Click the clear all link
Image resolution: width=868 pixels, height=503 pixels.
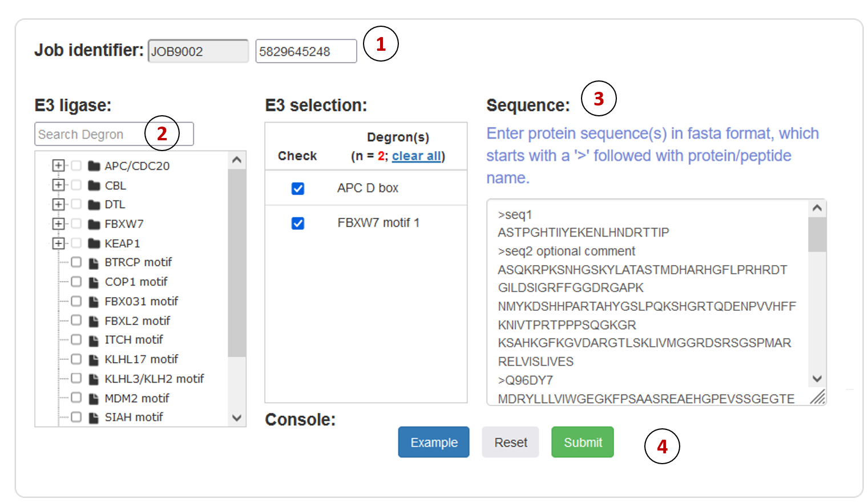point(417,156)
